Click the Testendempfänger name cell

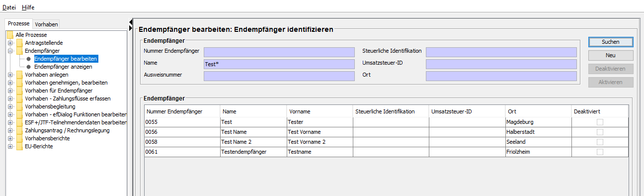pyautogui.click(x=253, y=152)
